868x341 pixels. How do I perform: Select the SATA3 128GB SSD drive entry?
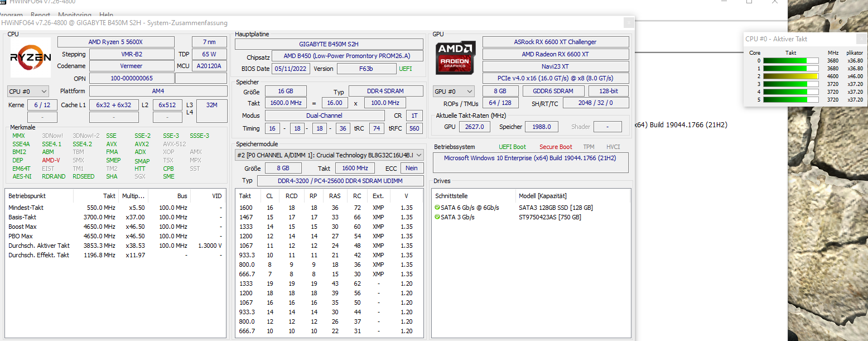coord(556,208)
